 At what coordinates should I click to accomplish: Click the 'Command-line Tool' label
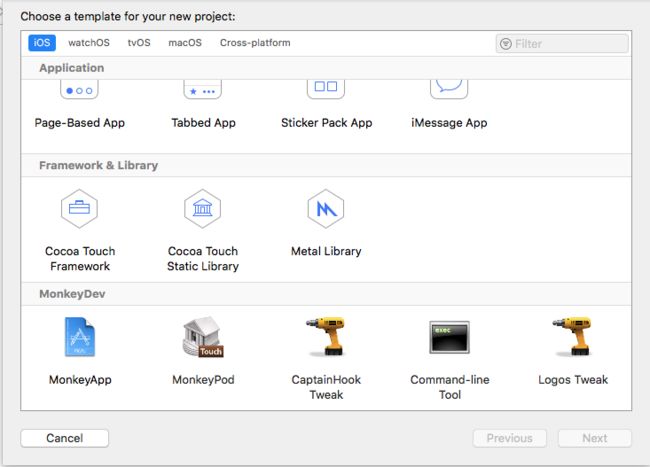click(450, 387)
